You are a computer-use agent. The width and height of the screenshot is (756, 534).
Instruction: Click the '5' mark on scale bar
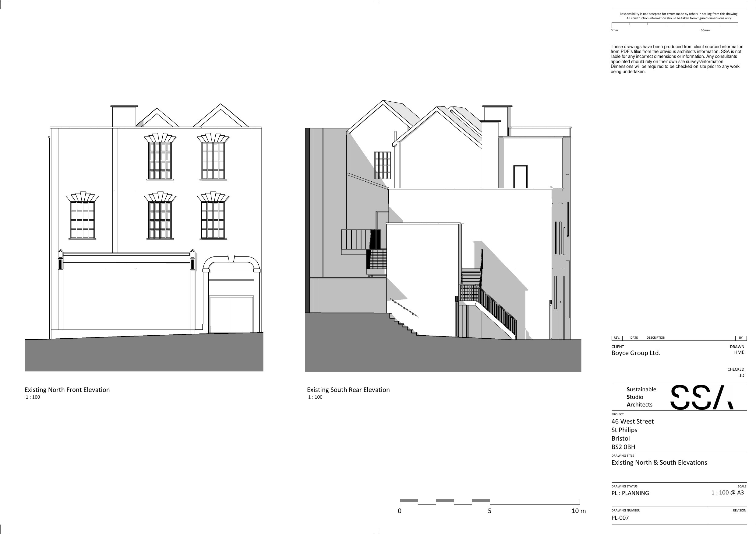pyautogui.click(x=489, y=511)
